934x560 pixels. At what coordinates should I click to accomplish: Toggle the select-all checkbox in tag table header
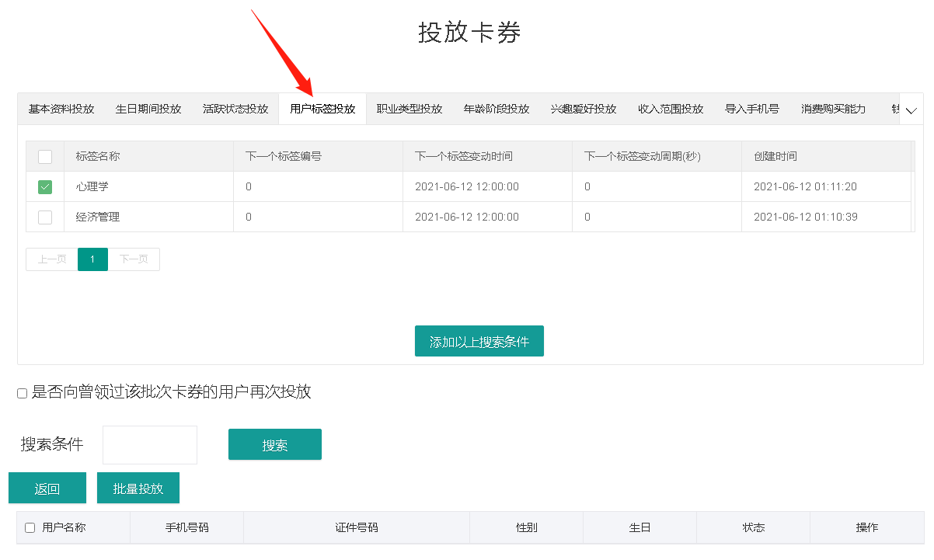point(45,157)
